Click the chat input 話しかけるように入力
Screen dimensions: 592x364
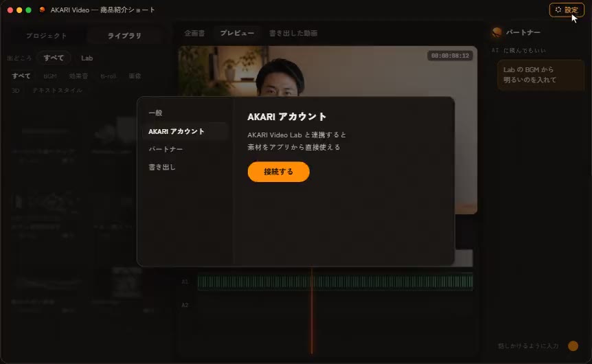pyautogui.click(x=528, y=346)
